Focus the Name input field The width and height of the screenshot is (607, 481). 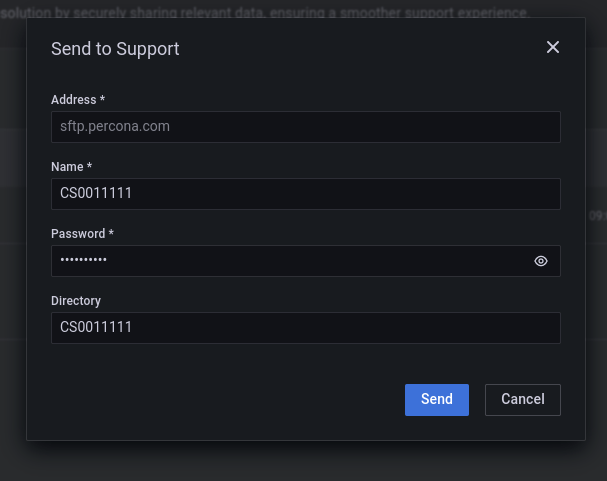[x=305, y=194]
